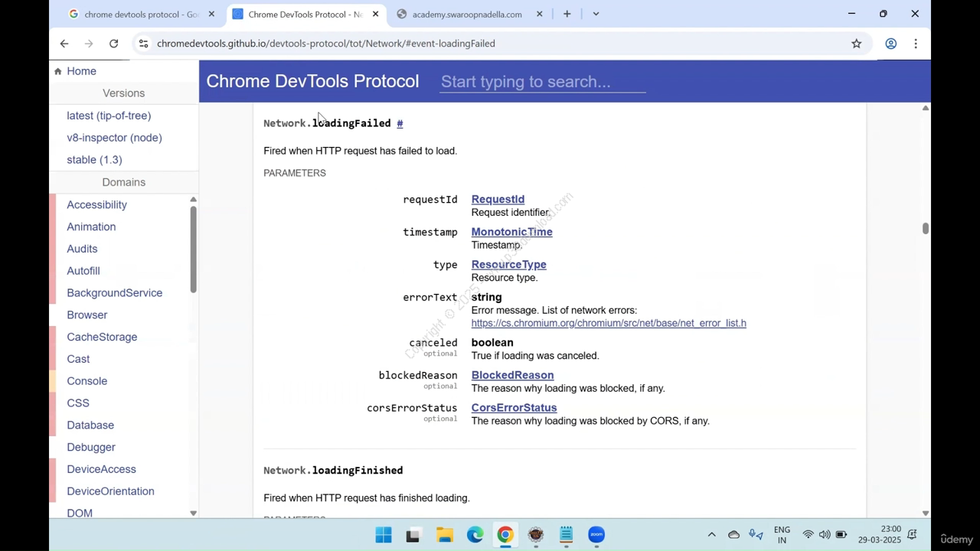Open the BackgroundService domain
This screenshot has height=551, width=980.
click(114, 293)
